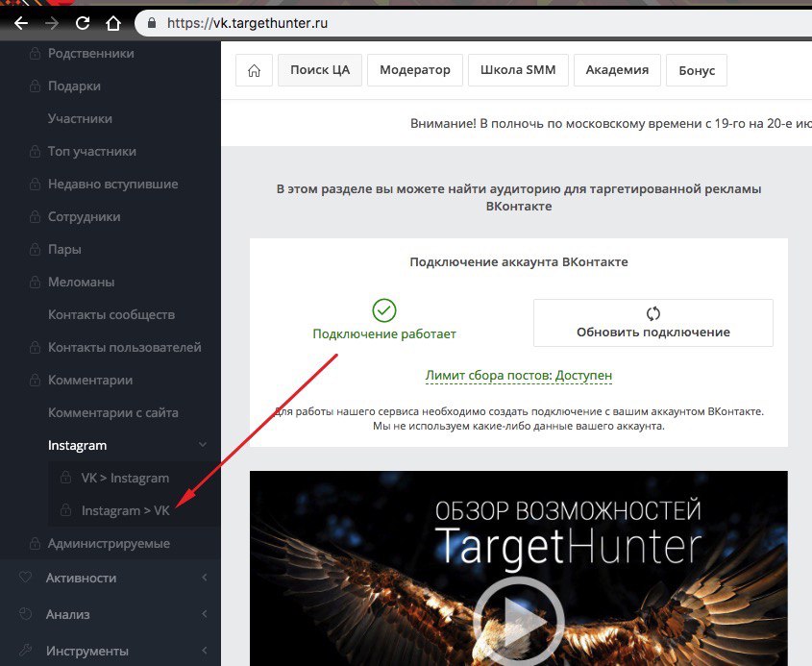Select Сотрудники in the sidebar
Viewport: 812px width, 666px height.
[x=84, y=216]
